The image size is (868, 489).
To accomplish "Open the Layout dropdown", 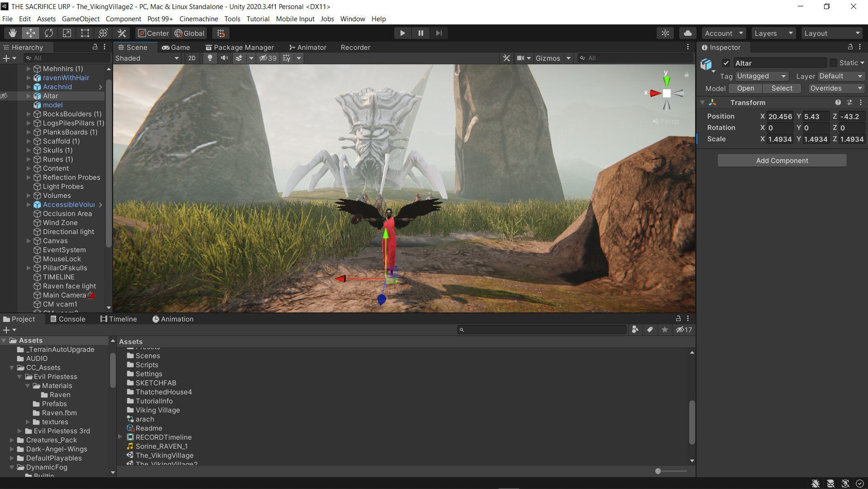I will (832, 33).
